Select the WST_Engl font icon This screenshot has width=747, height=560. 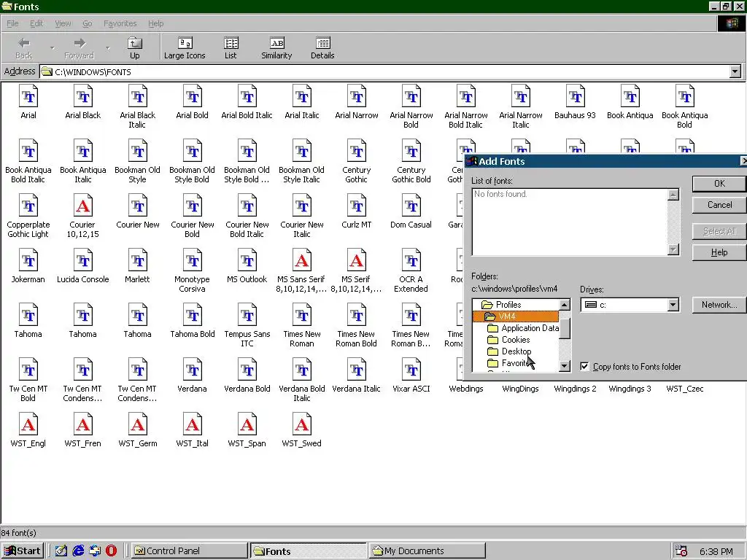(x=28, y=425)
